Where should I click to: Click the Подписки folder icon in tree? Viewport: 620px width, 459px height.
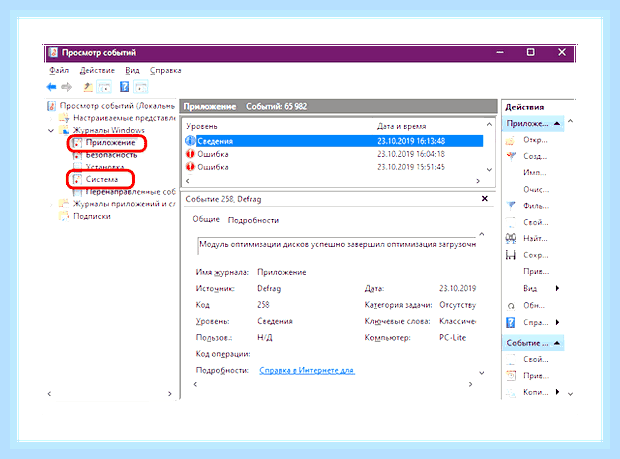tap(64, 216)
